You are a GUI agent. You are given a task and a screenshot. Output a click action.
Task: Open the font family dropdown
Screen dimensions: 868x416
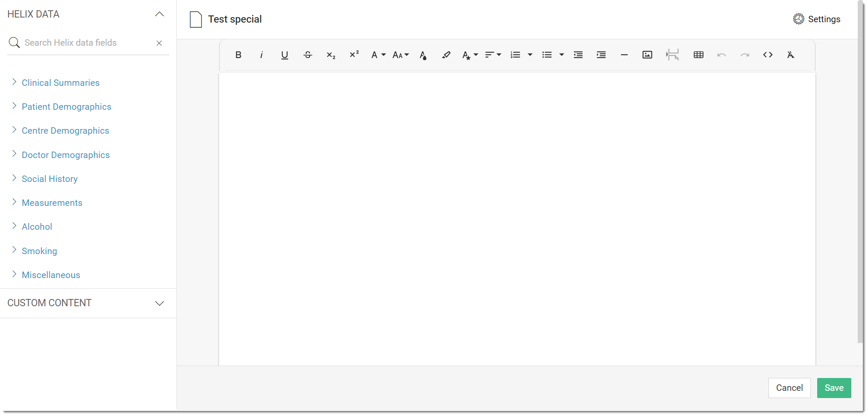click(x=378, y=55)
